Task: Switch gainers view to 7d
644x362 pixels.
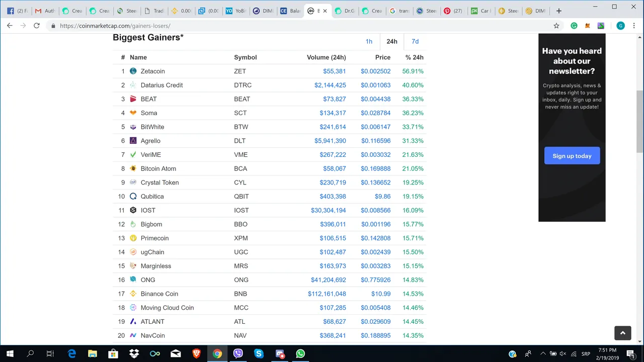Action: [x=415, y=42]
